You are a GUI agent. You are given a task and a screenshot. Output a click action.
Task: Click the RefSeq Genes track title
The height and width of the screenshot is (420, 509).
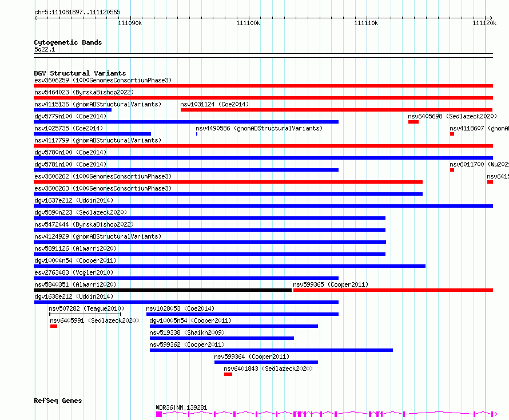58,401
